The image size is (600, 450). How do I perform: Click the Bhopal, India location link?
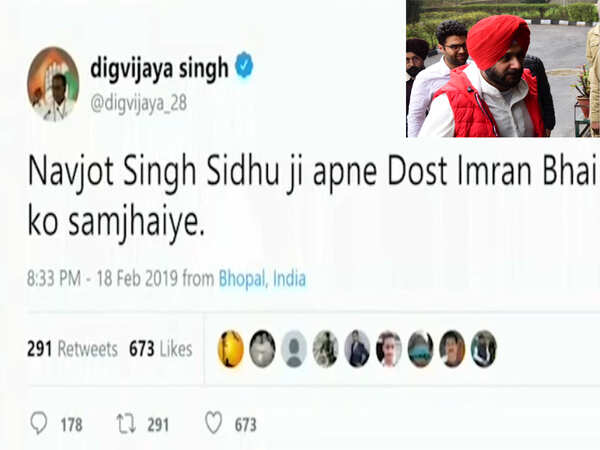(x=262, y=278)
